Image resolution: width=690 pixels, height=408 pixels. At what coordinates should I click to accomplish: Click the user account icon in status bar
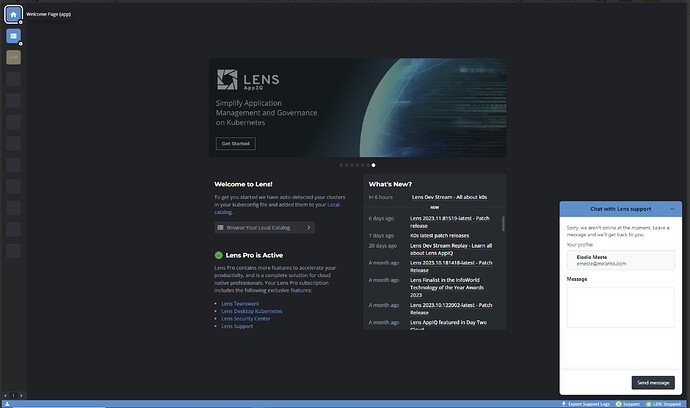(x=7, y=404)
